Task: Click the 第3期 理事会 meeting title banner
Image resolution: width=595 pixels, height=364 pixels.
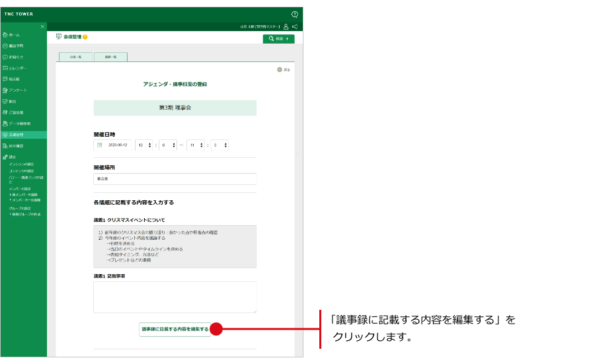Action: click(x=175, y=108)
